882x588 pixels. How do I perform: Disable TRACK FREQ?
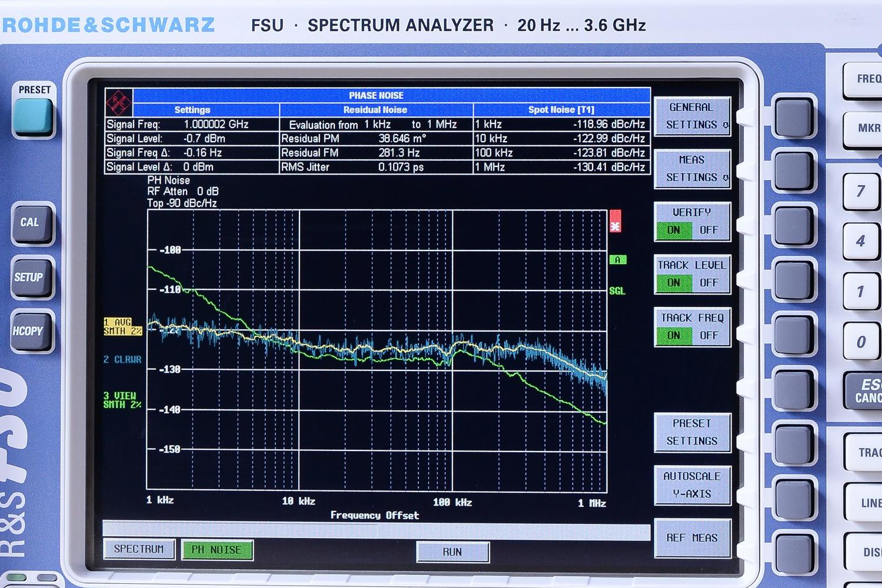pyautogui.click(x=708, y=335)
